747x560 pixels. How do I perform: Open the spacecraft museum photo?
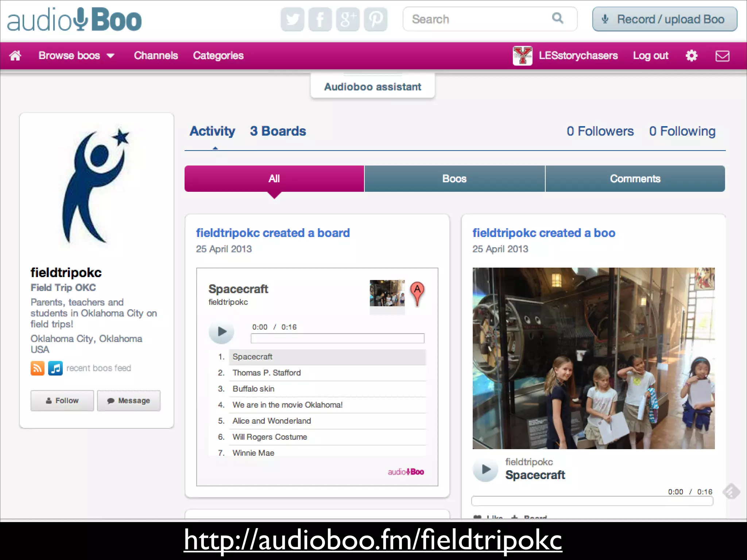(593, 358)
